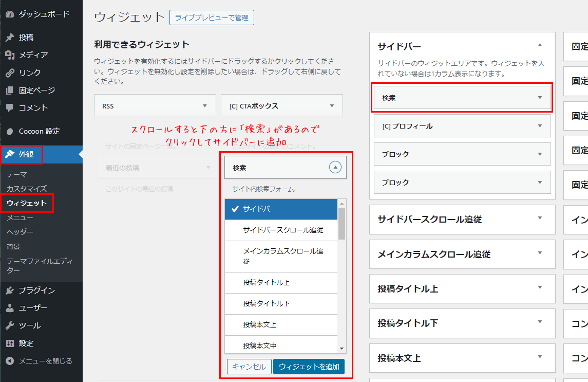Open ツール via the wrench icon
The width and height of the screenshot is (588, 382).
(10, 325)
